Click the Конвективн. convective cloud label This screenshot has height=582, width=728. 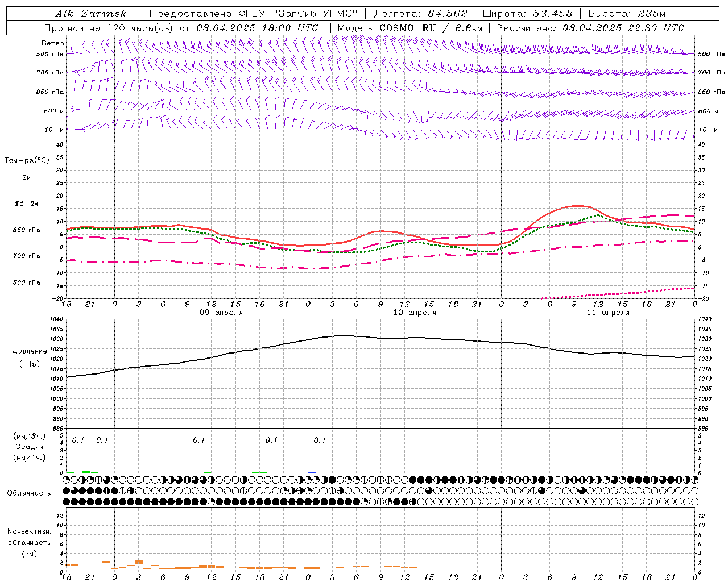(x=29, y=531)
